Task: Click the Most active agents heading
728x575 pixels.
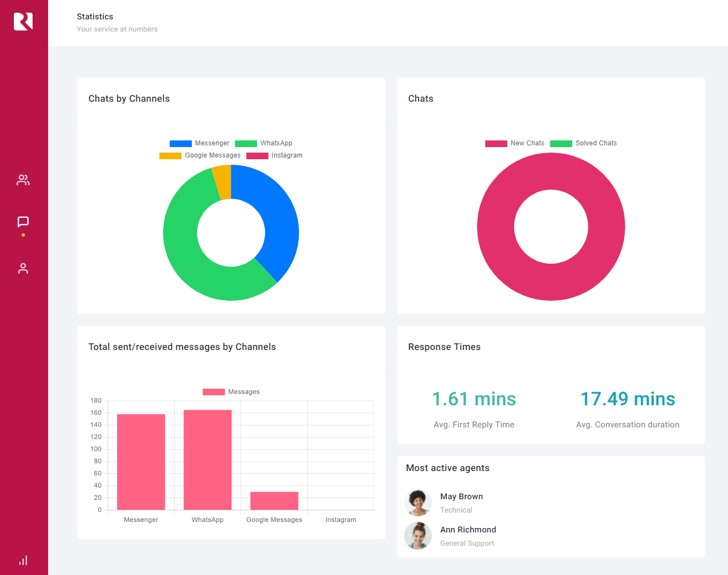Action: click(448, 468)
